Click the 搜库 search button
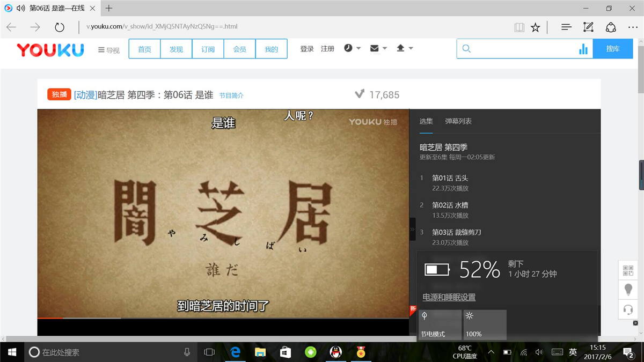The width and height of the screenshot is (644, 362). point(613,48)
